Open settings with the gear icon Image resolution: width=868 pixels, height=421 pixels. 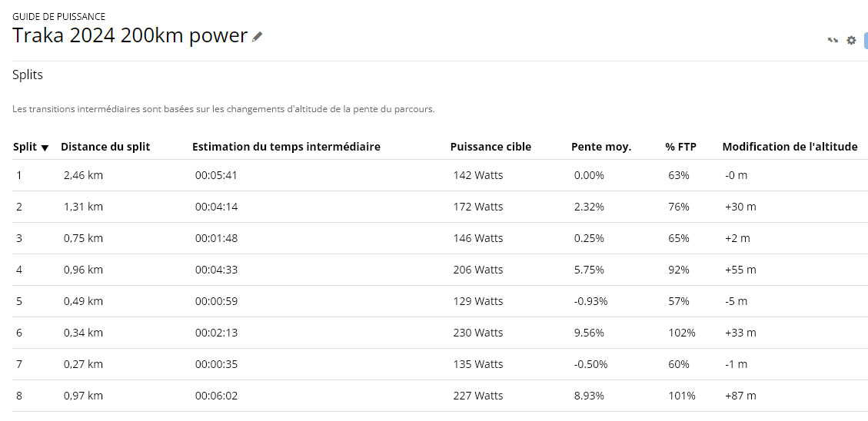[851, 40]
